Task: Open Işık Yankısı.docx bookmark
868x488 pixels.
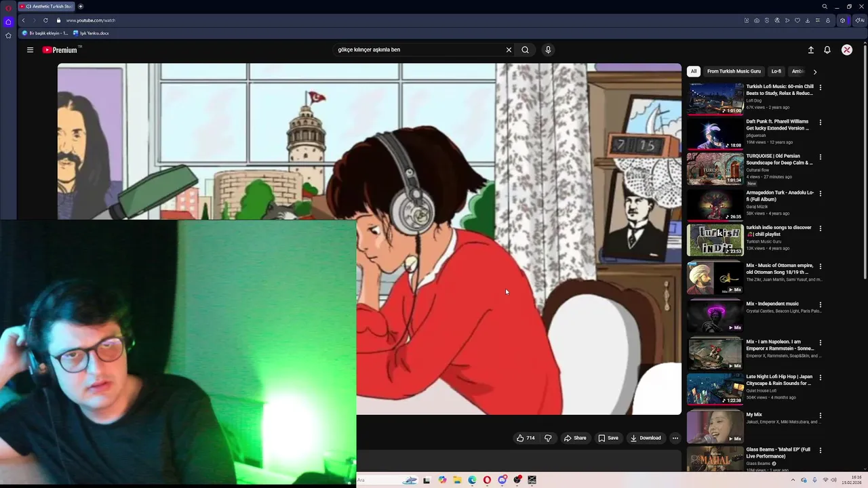Action: [x=91, y=33]
